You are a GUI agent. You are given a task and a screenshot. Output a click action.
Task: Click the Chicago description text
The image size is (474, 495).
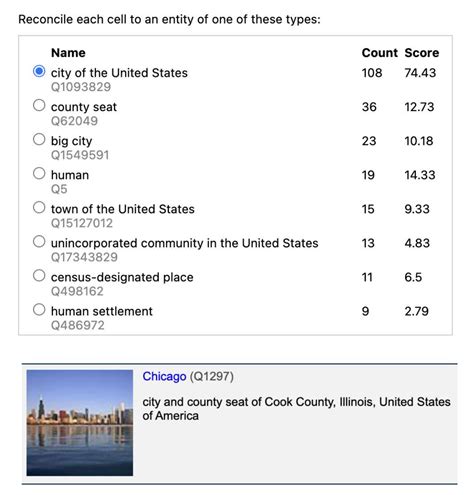tap(296, 409)
